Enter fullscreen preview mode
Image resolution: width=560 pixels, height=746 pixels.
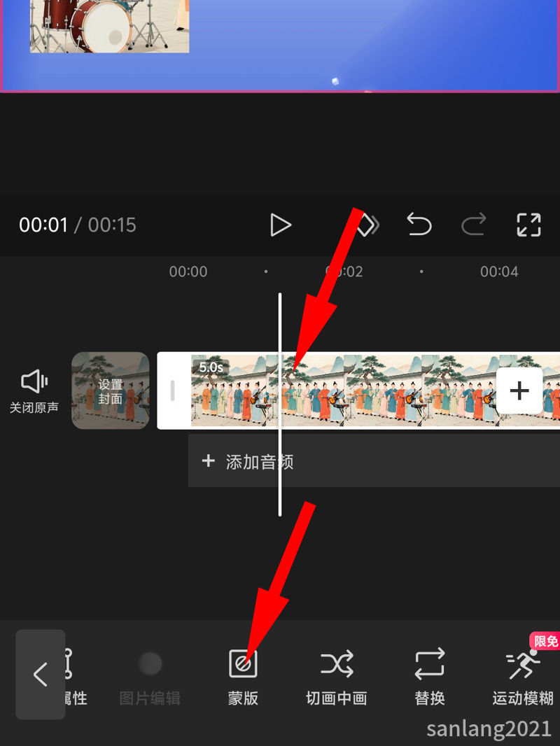(529, 225)
